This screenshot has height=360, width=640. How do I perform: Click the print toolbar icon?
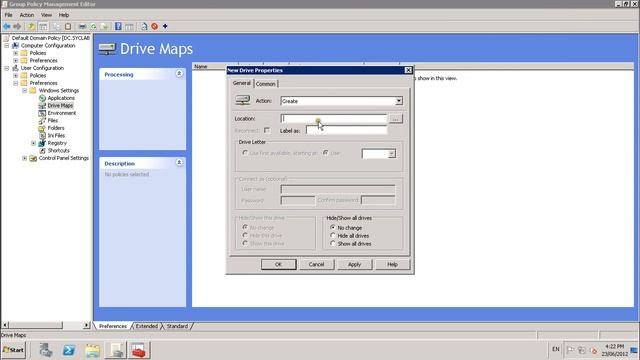click(82, 27)
